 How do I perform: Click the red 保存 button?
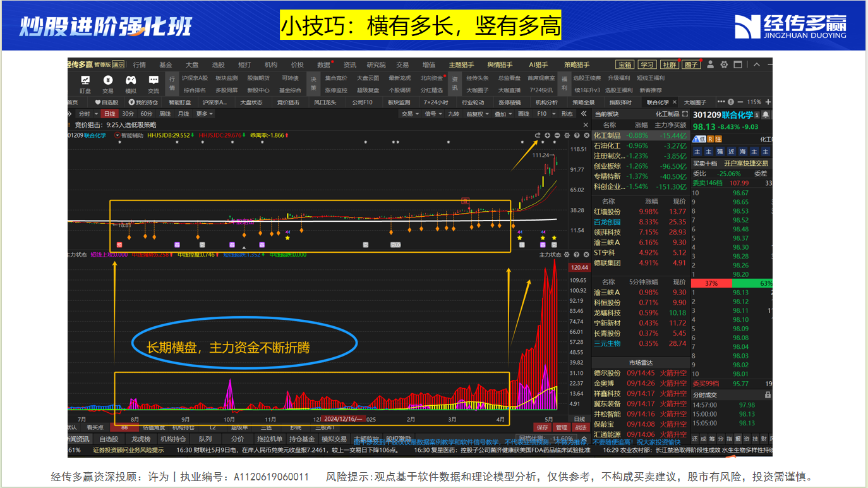(x=541, y=427)
